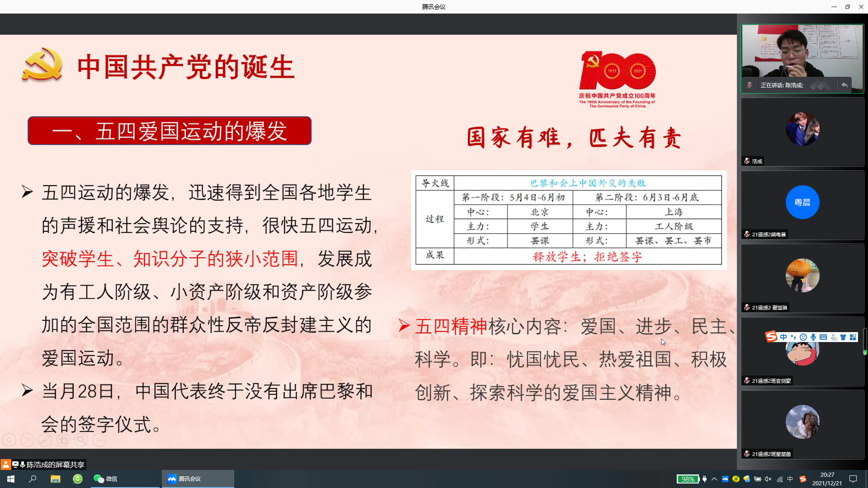Open Windows taskbar search
The height and width of the screenshot is (488, 868).
point(33,479)
